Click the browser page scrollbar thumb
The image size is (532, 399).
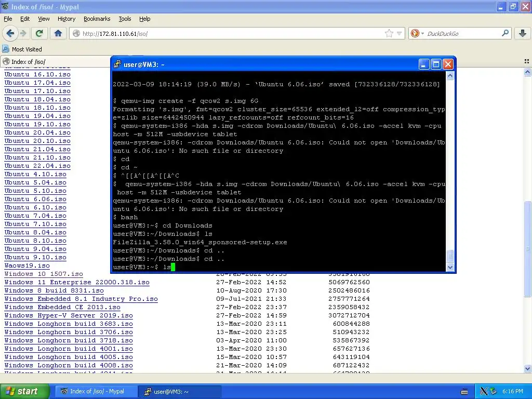pos(527,249)
